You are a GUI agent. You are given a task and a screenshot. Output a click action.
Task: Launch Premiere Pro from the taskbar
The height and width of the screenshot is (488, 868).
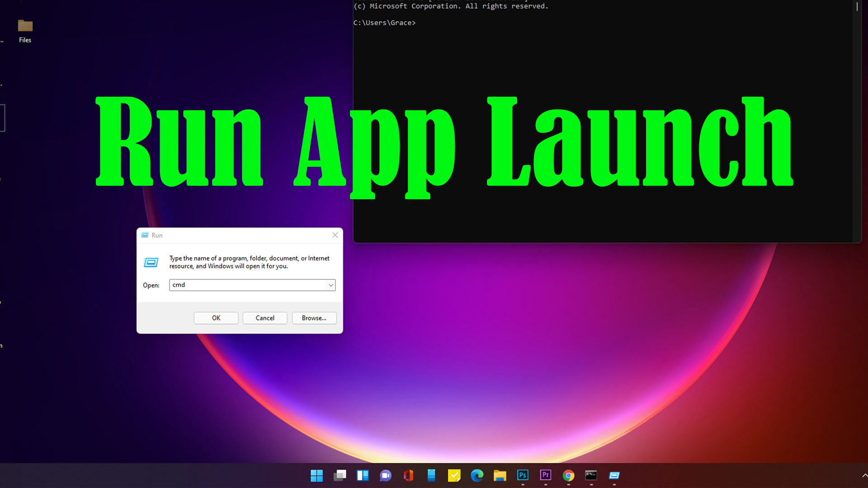pyautogui.click(x=545, y=476)
